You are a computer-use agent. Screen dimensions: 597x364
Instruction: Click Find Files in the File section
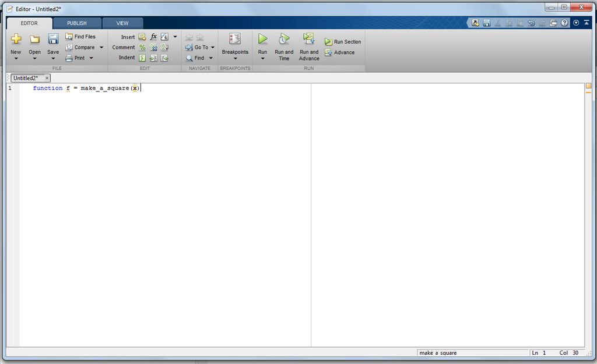coord(80,37)
